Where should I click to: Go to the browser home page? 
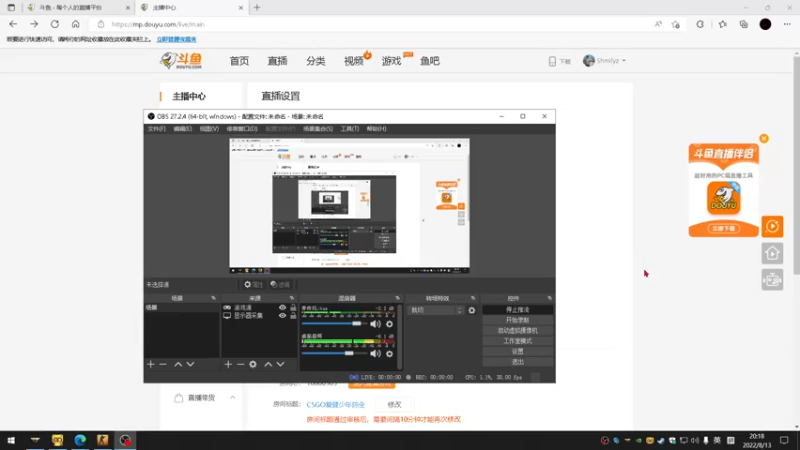[x=76, y=24]
